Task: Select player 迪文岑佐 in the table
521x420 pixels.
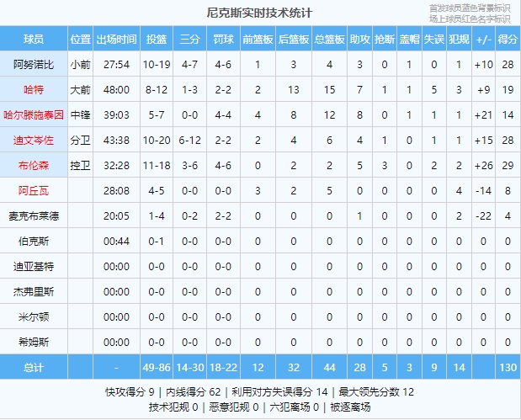Action: pos(34,140)
